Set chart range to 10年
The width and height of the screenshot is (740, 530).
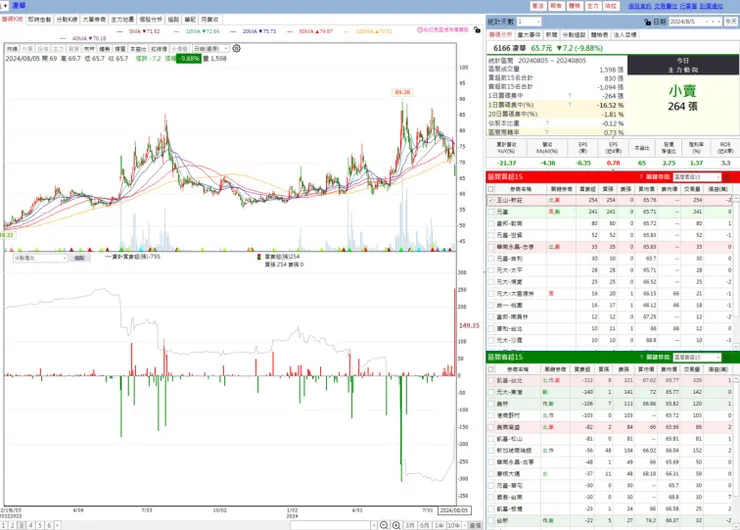point(454,525)
